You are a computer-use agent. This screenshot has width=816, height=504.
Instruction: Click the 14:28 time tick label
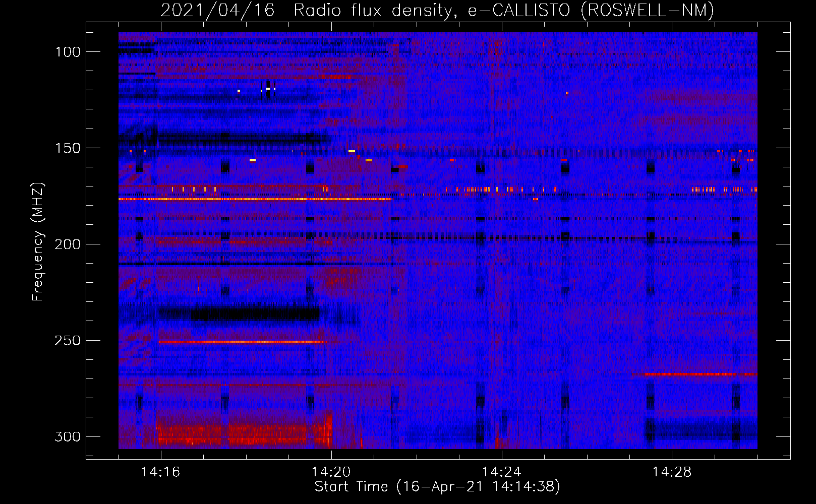click(x=672, y=472)
